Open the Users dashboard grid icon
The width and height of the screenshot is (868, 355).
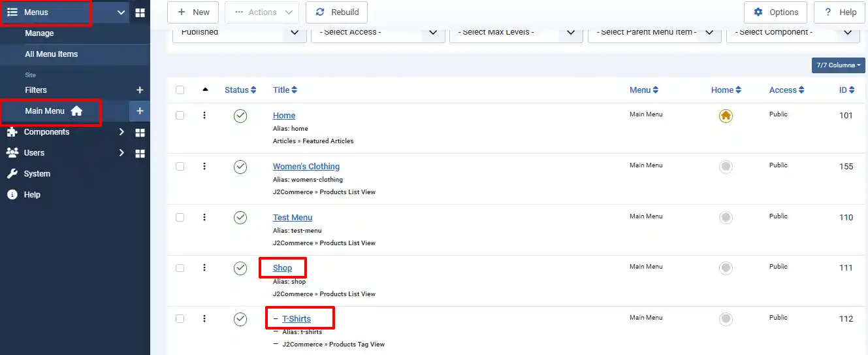[140, 154]
